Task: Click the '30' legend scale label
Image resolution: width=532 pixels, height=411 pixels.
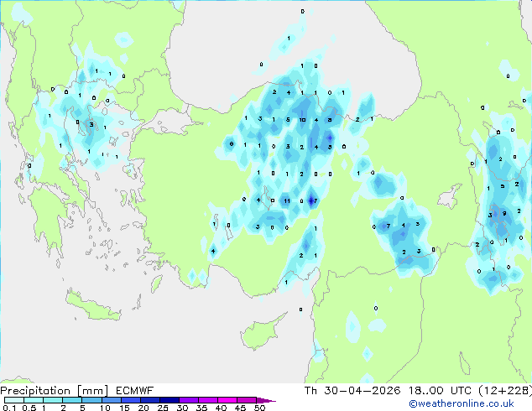Action: click(x=182, y=408)
